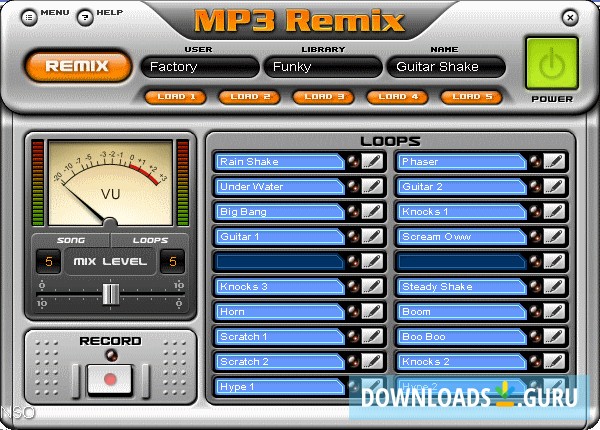Play the Under Water loop bar
This screenshot has height=430, width=600.
279,187
